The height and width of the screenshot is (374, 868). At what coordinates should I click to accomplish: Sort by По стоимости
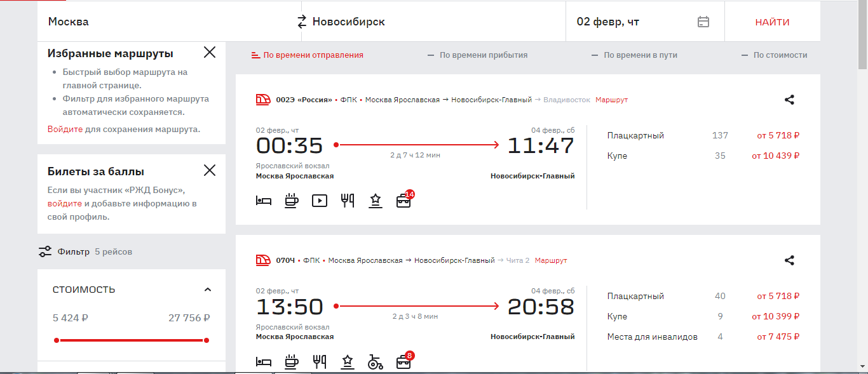775,55
